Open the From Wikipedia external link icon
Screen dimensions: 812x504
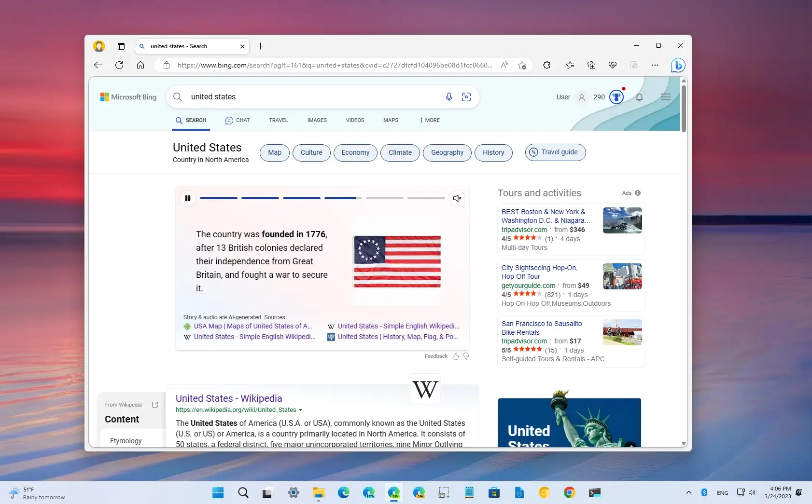point(155,405)
